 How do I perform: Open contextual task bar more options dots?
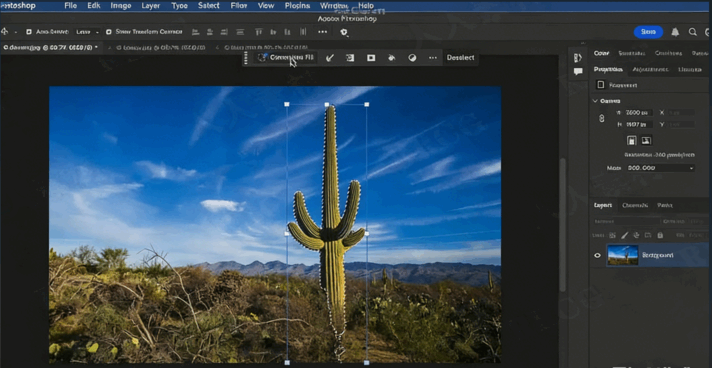[433, 58]
